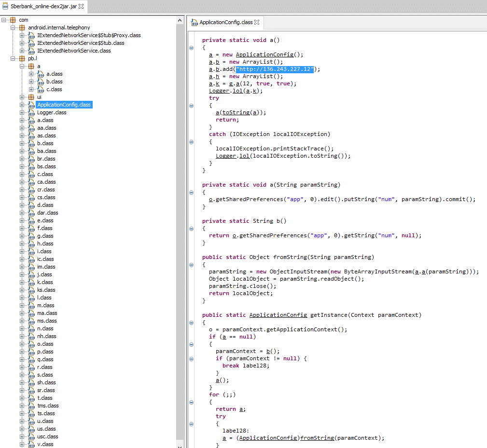Expand the ui package node

coord(22,97)
